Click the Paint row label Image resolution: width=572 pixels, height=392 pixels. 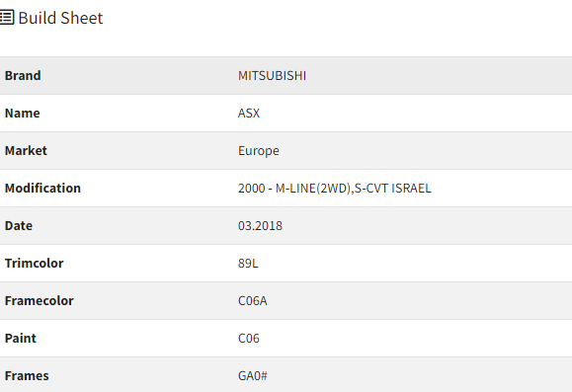tap(21, 339)
